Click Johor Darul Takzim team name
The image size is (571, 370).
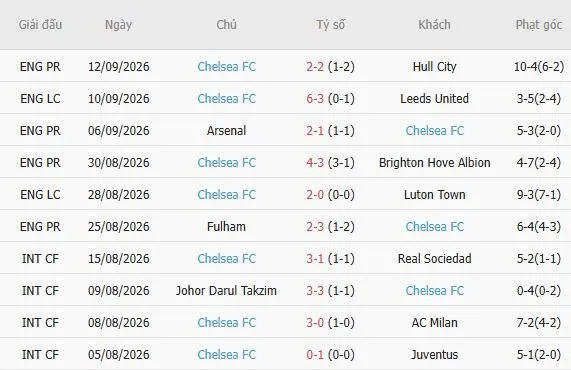point(227,291)
